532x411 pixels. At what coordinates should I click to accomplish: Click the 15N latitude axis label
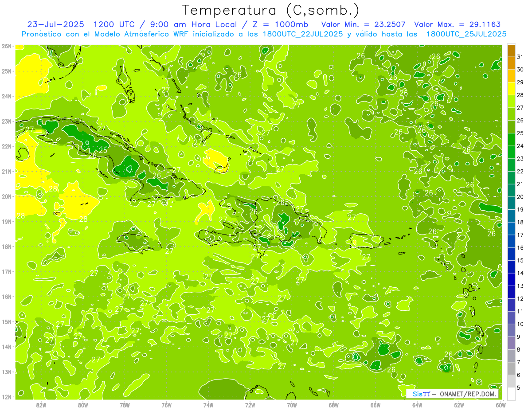(6, 321)
